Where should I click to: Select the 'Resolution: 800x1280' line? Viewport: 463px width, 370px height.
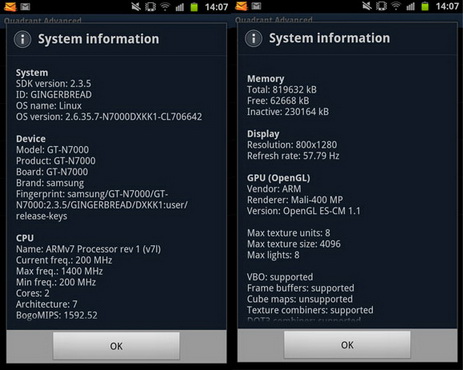(x=292, y=145)
